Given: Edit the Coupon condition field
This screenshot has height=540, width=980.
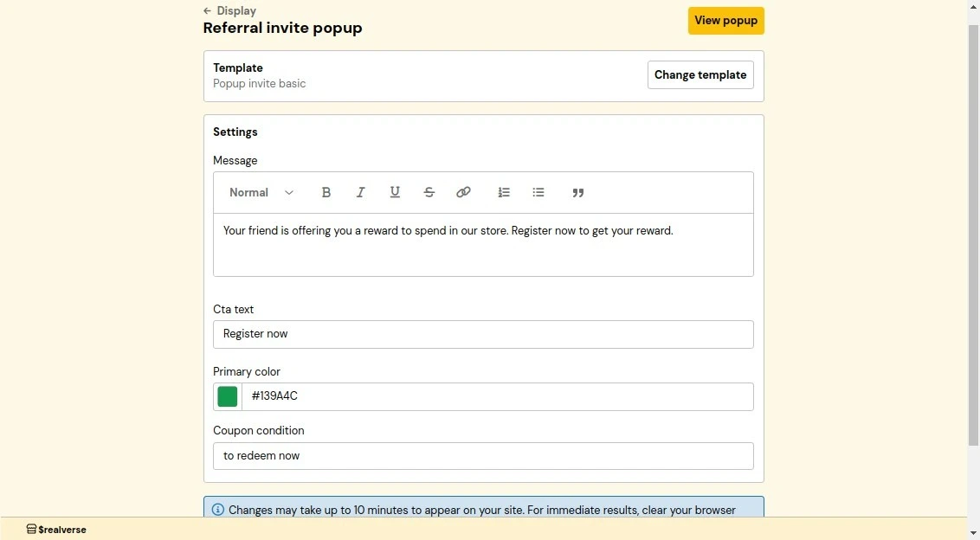Looking at the screenshot, I should click(x=483, y=456).
